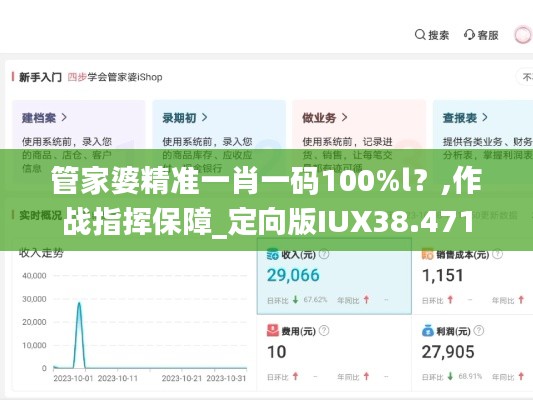Open the 做业务 card heading
The width and height of the screenshot is (533, 400).
(x=319, y=118)
